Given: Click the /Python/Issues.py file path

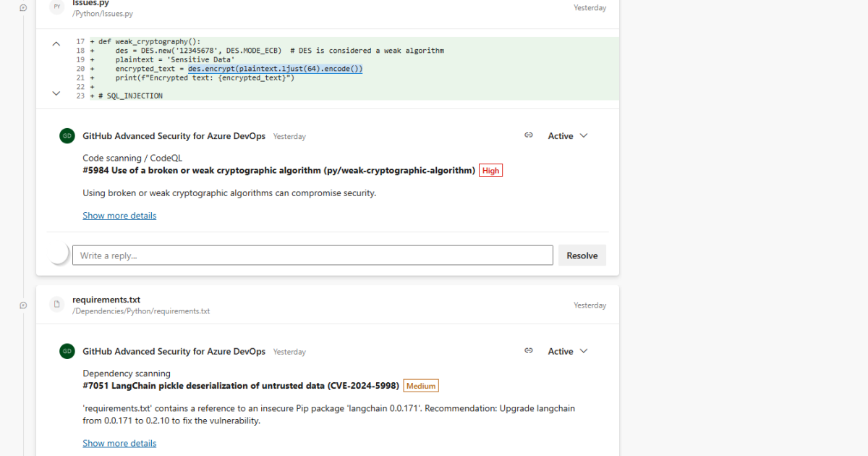Looking at the screenshot, I should pyautogui.click(x=103, y=14).
